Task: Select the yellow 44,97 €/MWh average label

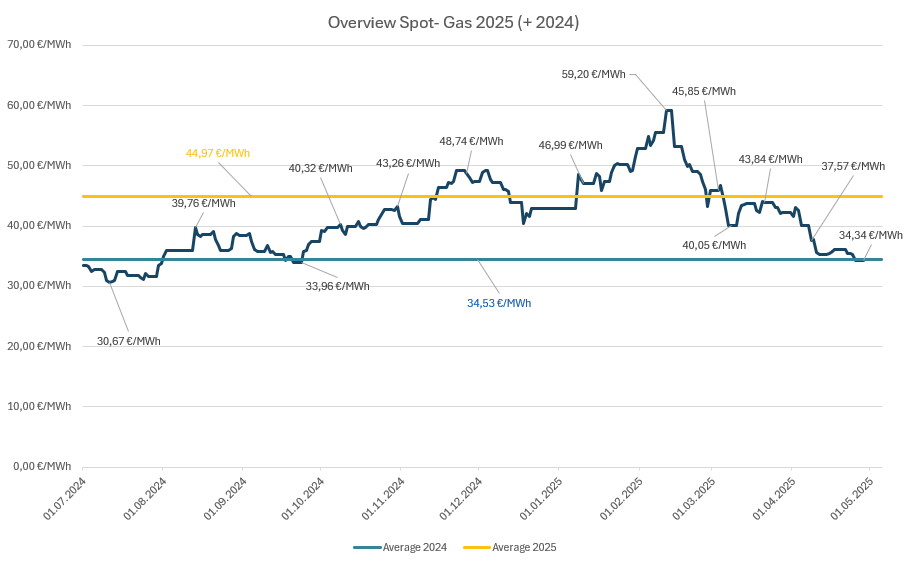Action: click(217, 153)
